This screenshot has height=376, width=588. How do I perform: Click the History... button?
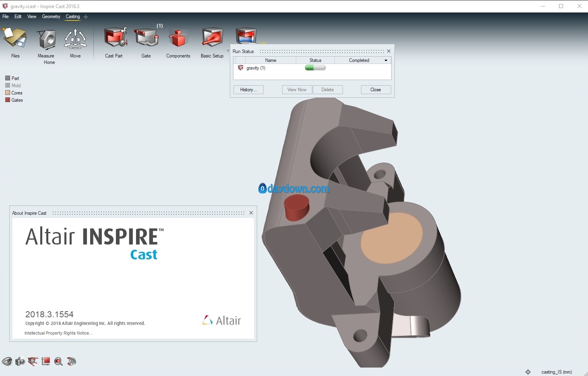248,90
